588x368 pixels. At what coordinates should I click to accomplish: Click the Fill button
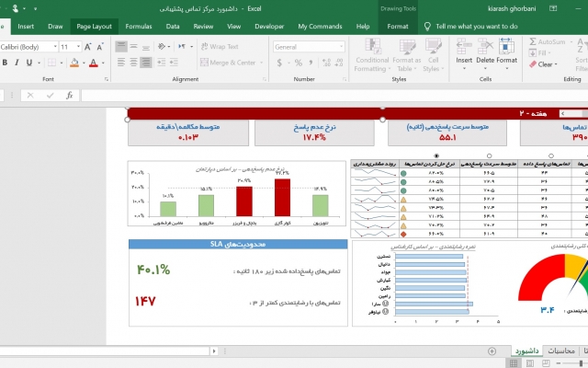tap(539, 53)
